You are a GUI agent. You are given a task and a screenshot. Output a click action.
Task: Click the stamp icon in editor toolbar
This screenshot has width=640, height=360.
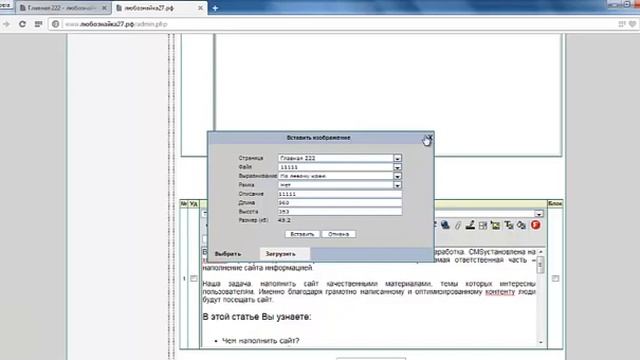tap(470, 225)
